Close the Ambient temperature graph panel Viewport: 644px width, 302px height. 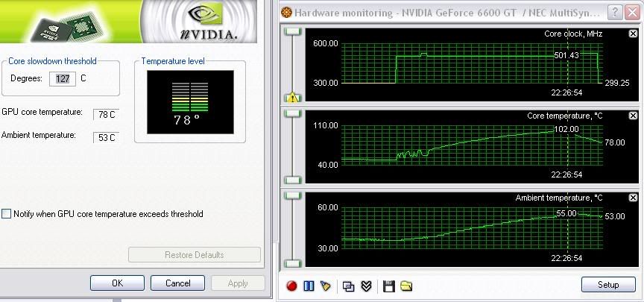(x=633, y=198)
